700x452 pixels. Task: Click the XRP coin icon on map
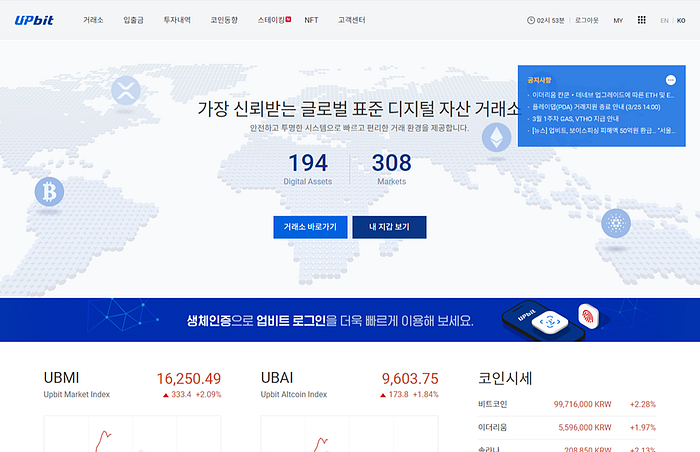coord(126,90)
